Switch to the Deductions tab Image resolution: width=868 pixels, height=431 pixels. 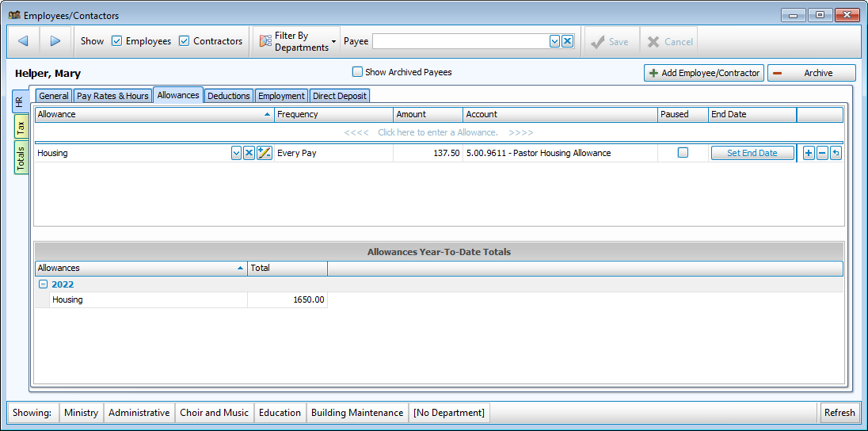(228, 96)
